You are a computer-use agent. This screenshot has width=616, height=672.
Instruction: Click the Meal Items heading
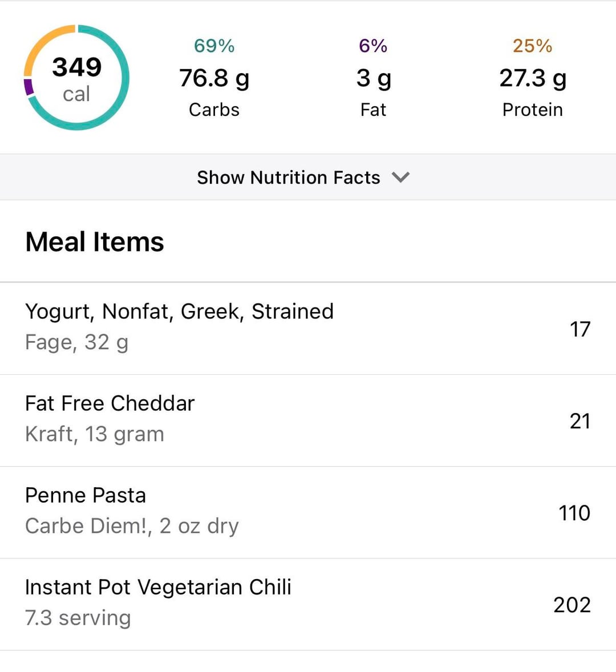[95, 242]
